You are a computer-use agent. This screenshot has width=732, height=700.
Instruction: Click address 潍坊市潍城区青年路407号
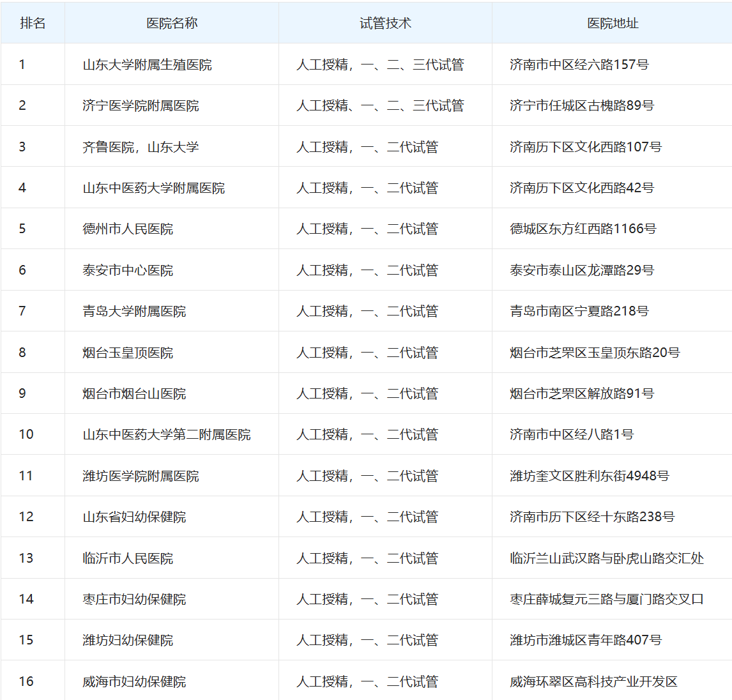pyautogui.click(x=586, y=640)
